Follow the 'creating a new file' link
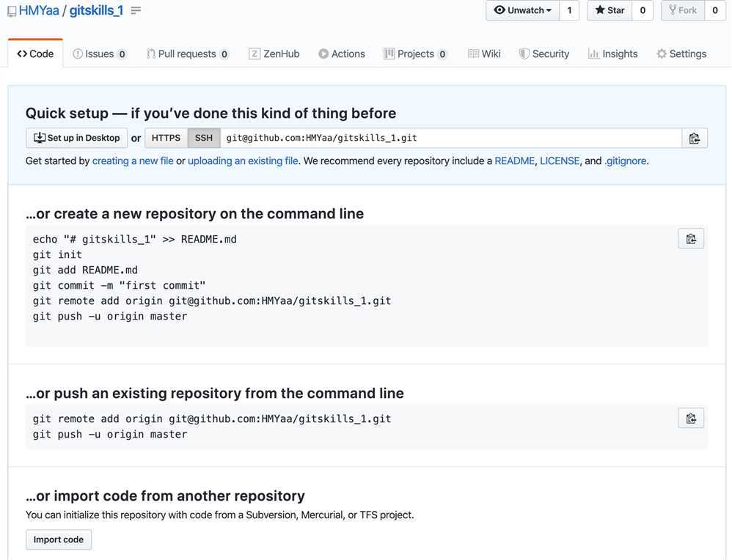The width and height of the screenshot is (732, 560). [x=133, y=161]
